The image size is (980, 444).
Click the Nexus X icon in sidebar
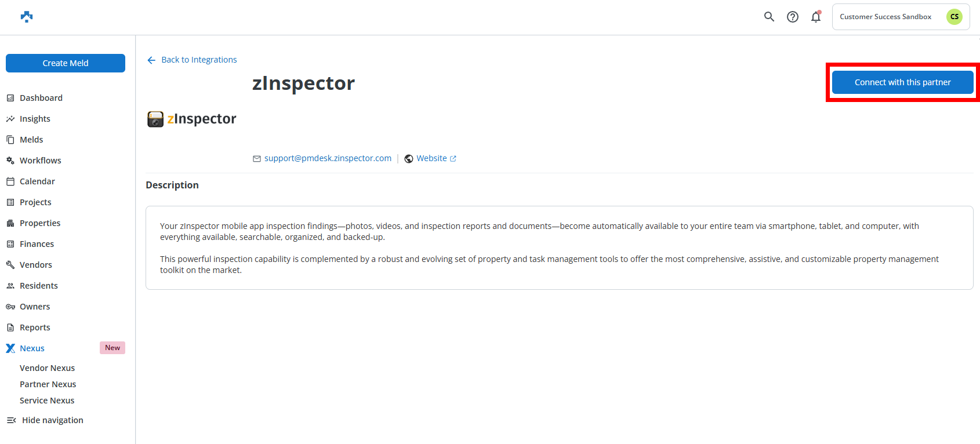tap(10, 348)
